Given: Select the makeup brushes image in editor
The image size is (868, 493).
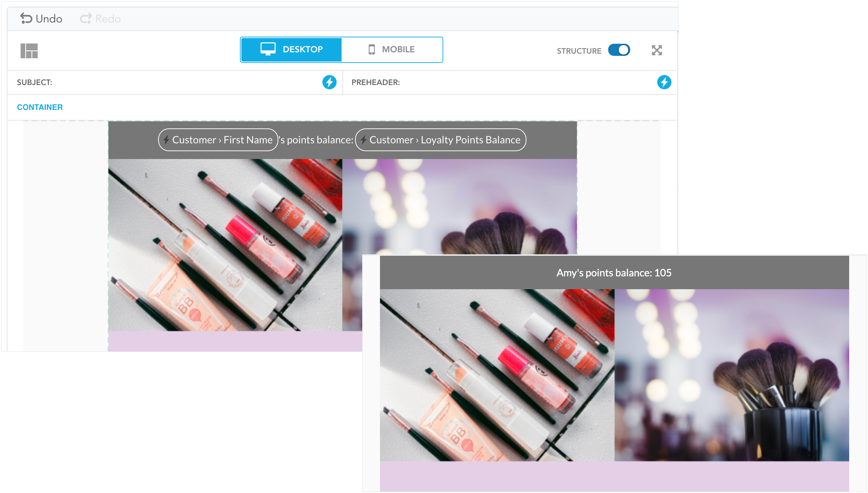Looking at the screenshot, I should tap(459, 206).
